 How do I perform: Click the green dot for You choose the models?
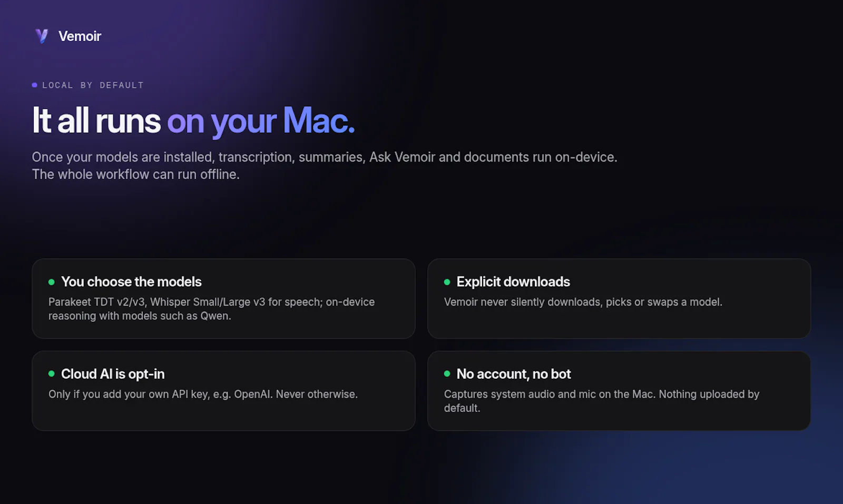click(52, 282)
